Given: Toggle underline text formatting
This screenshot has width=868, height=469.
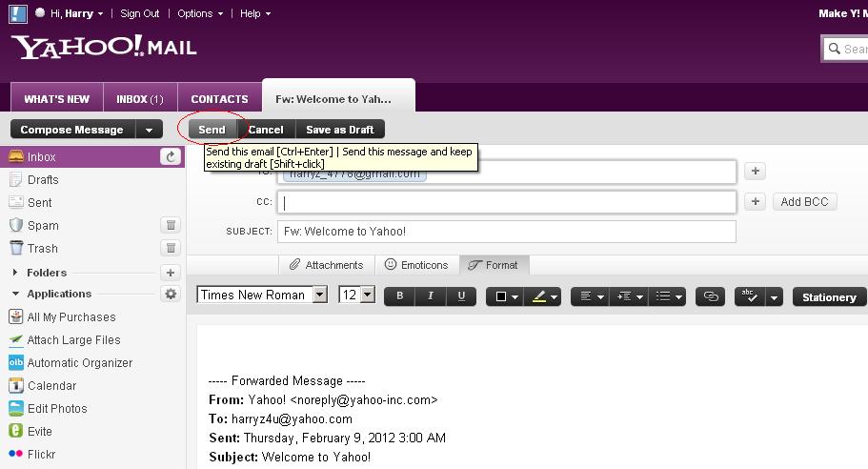Looking at the screenshot, I should coord(461,296).
